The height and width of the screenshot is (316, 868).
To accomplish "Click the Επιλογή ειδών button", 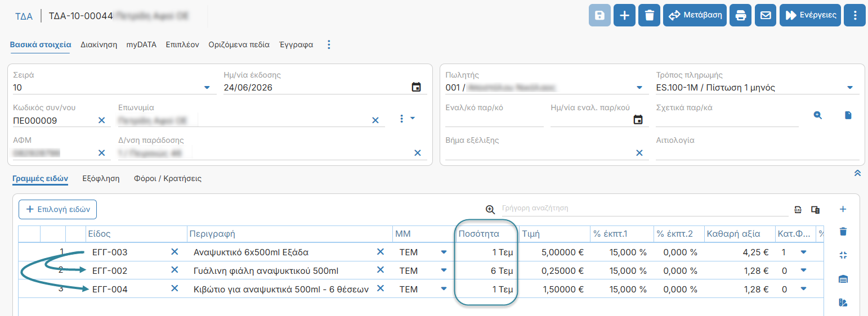I will coord(58,209).
